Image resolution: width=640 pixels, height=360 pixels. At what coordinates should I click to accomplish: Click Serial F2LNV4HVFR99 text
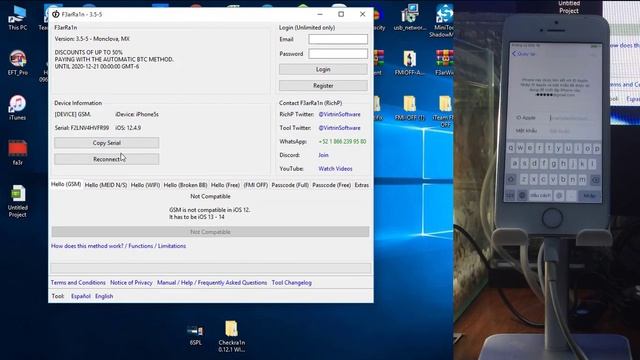point(82,128)
